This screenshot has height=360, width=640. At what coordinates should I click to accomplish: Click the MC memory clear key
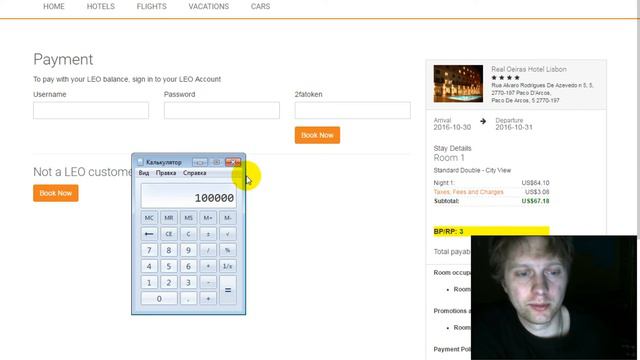pyautogui.click(x=149, y=218)
